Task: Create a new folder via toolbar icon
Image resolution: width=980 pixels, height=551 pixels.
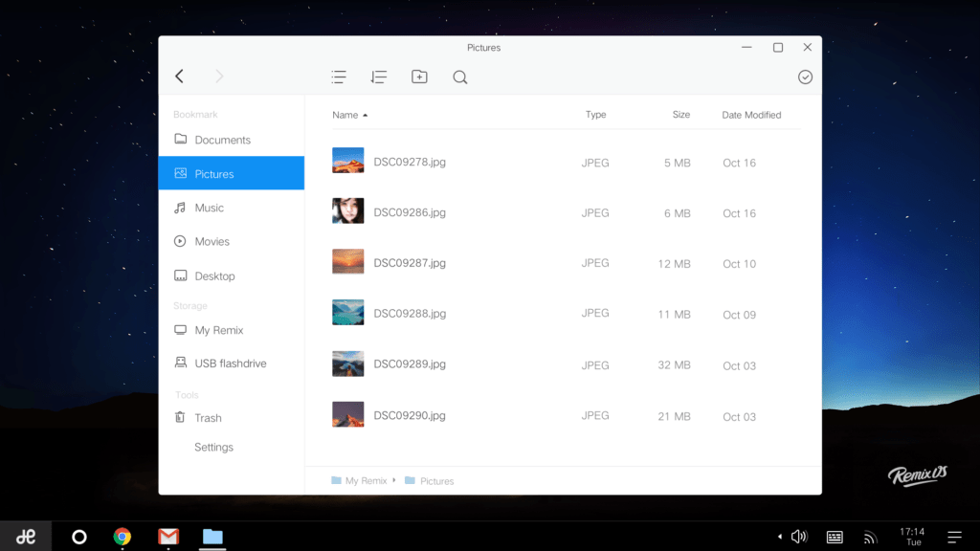Action: pos(419,77)
